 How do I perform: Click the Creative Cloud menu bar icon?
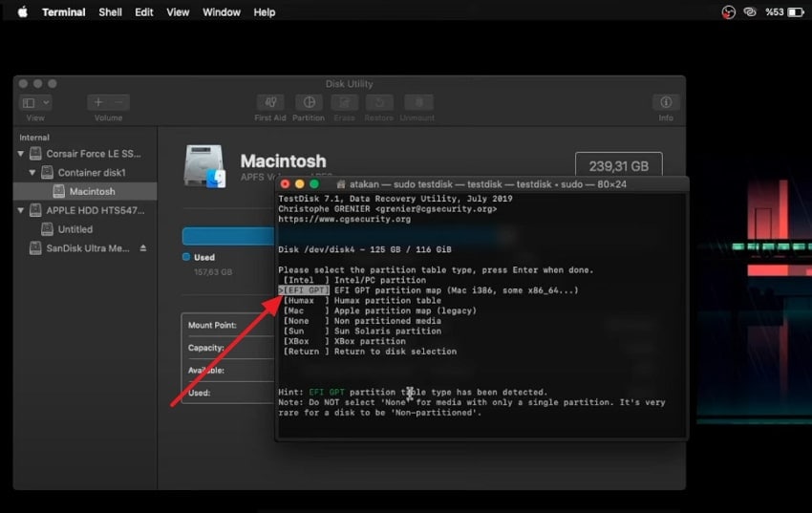click(749, 11)
